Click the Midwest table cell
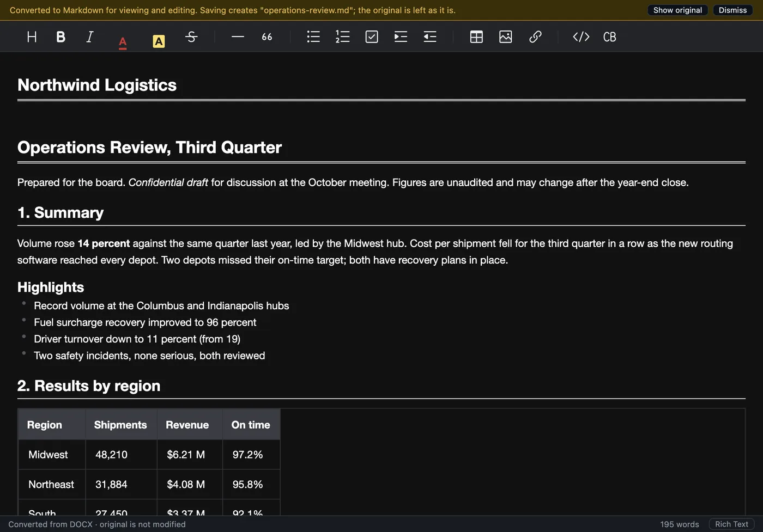Screen dimensions: 763x532 [52, 455]
